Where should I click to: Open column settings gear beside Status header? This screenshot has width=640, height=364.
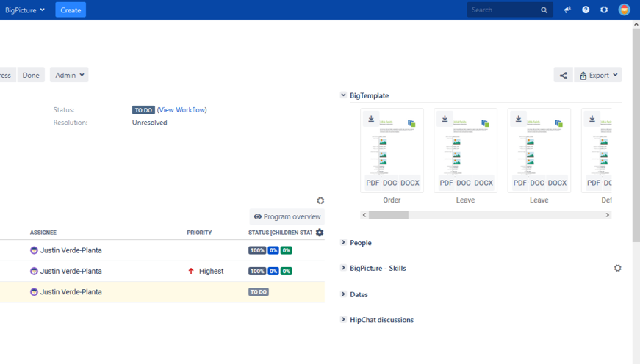point(320,233)
